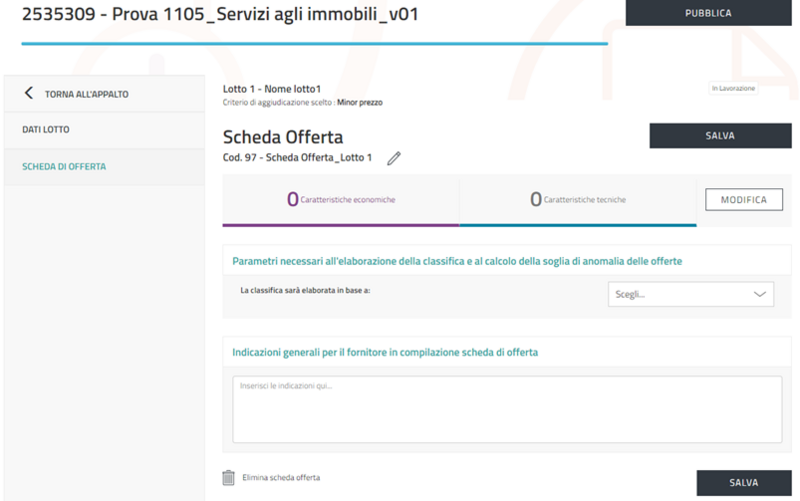This screenshot has width=800, height=501.
Task: Click the back chevron beside Torna all'appalto
Action: [x=29, y=93]
